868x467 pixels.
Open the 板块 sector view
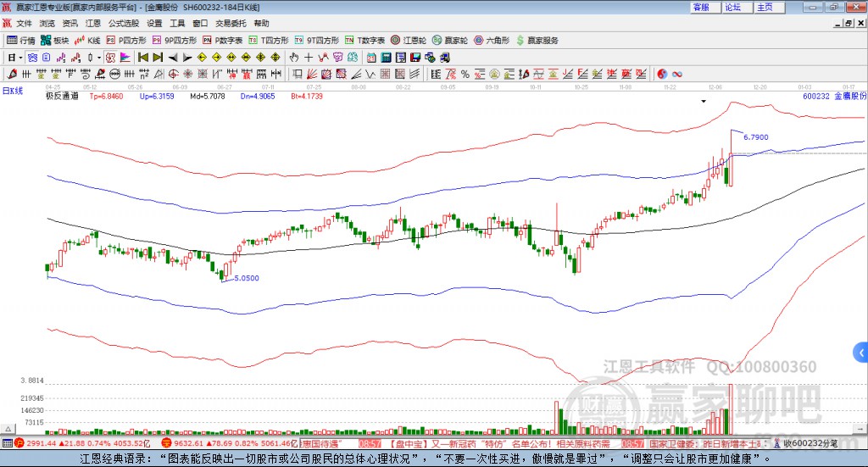click(54, 41)
